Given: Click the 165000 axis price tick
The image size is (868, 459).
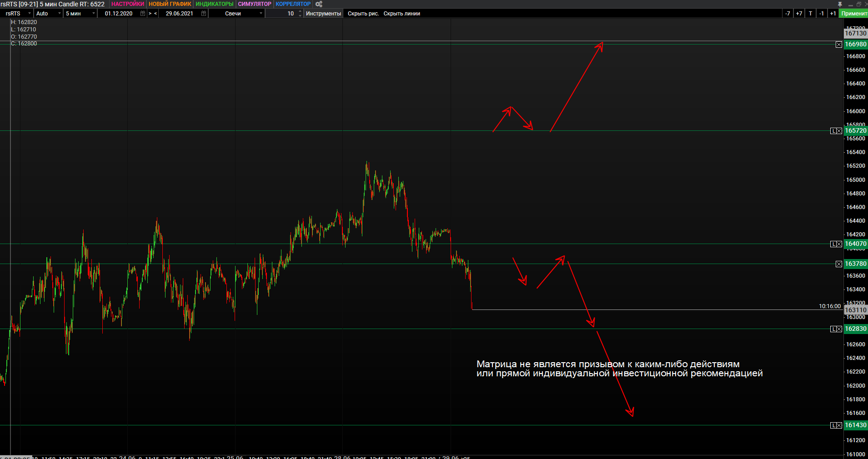Looking at the screenshot, I should [856, 180].
